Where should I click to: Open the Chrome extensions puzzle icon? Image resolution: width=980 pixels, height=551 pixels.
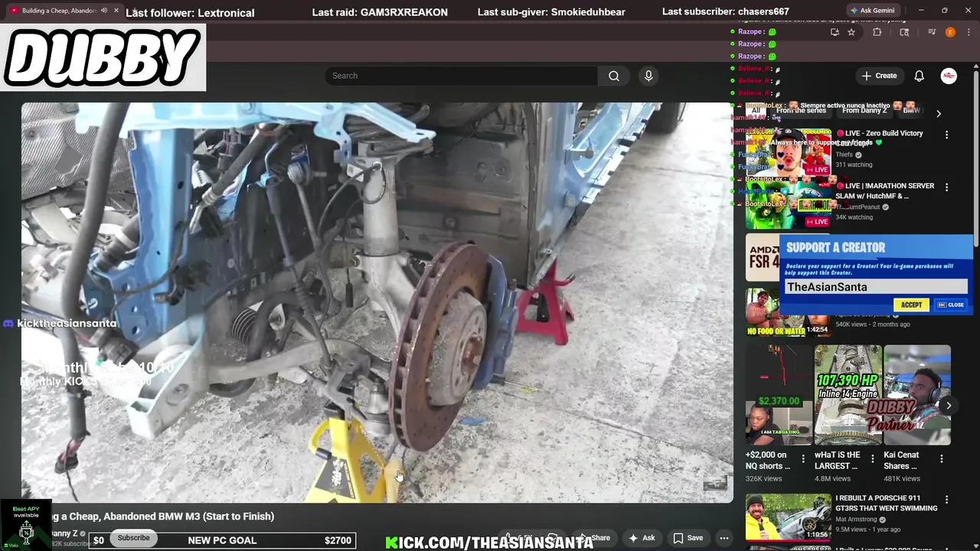(x=877, y=32)
